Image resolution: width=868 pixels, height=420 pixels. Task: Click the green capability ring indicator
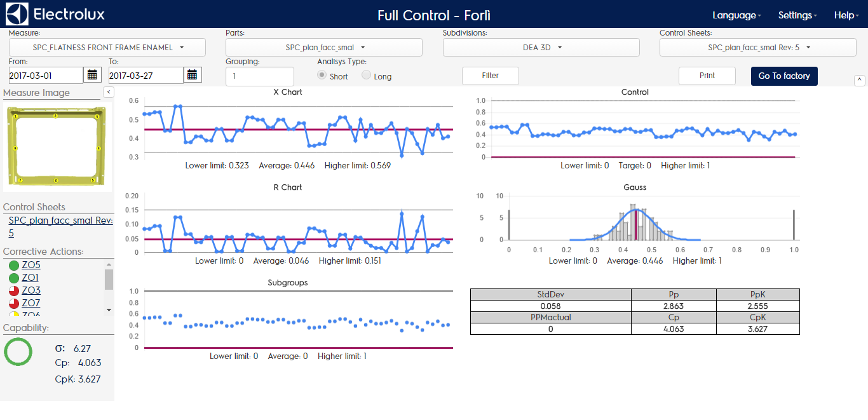18,351
